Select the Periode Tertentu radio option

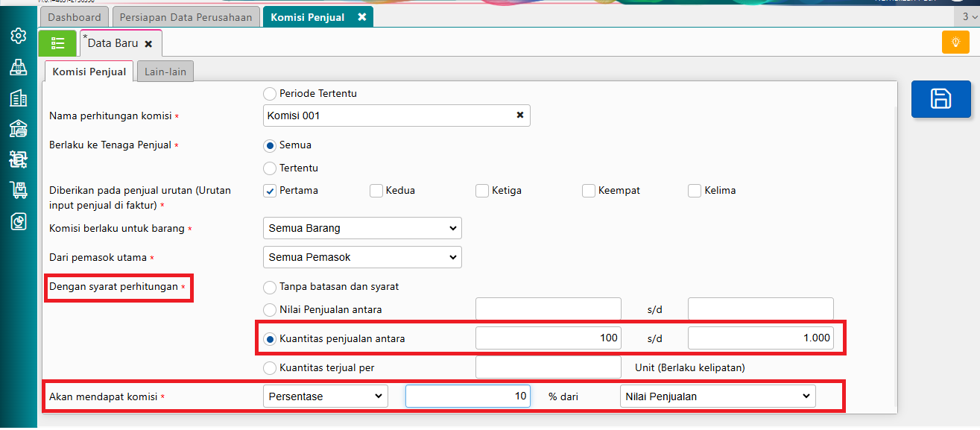270,94
